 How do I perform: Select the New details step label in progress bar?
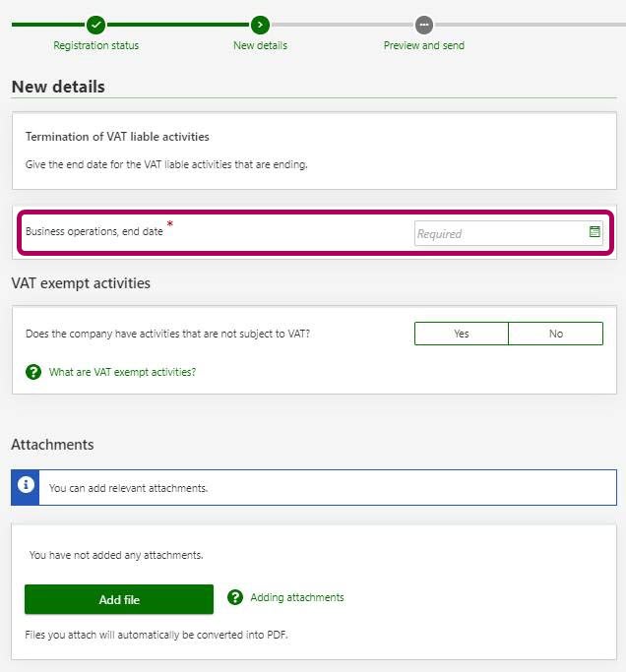(x=260, y=45)
